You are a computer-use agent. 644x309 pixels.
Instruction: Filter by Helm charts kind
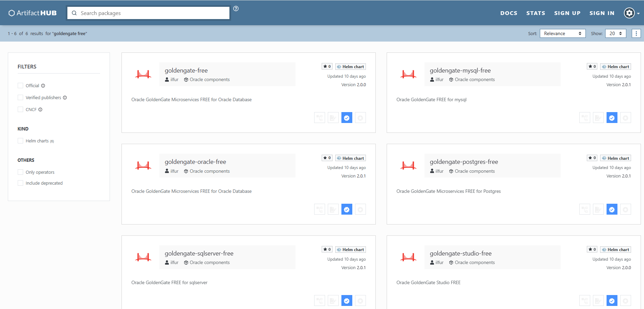coord(20,141)
